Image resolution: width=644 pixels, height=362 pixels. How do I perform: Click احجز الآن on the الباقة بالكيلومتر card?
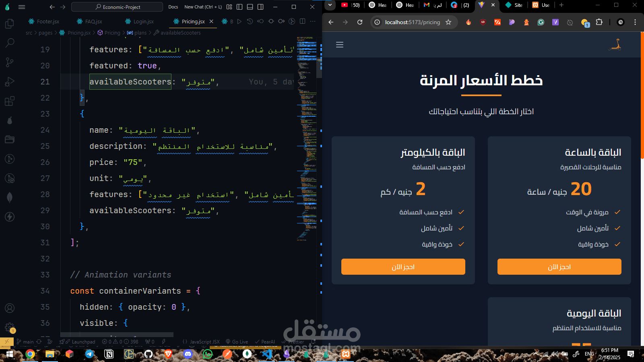403,267
